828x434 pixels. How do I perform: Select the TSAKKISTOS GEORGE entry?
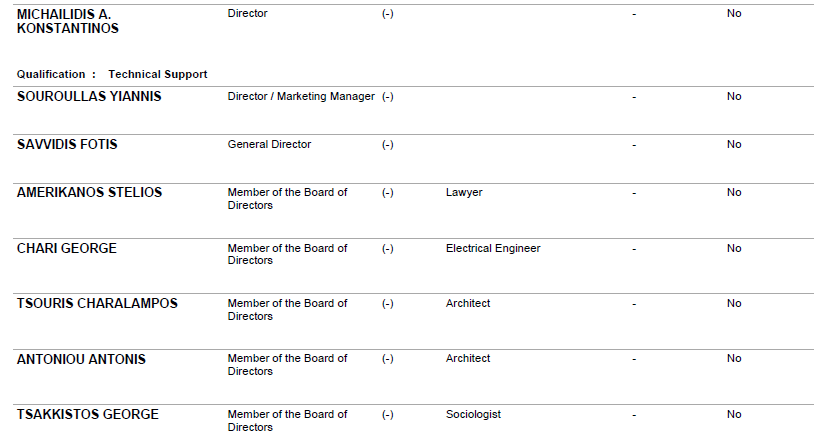pyautogui.click(x=87, y=414)
